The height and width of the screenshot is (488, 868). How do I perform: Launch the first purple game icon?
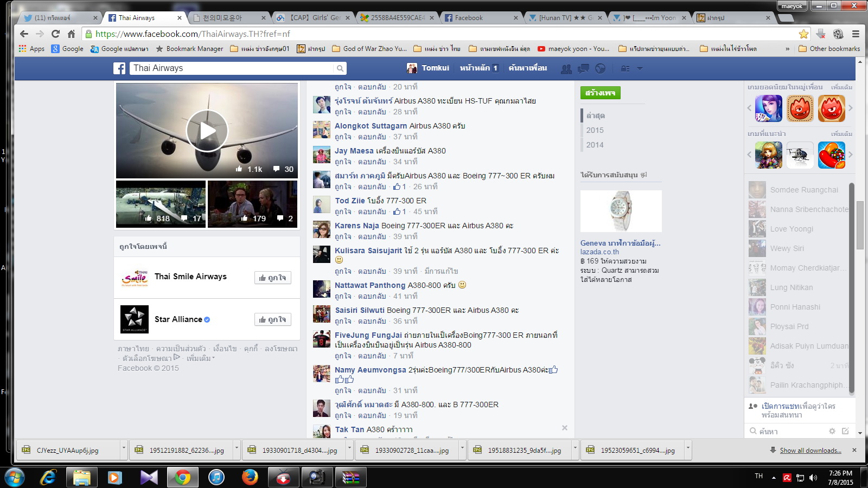pyautogui.click(x=769, y=108)
